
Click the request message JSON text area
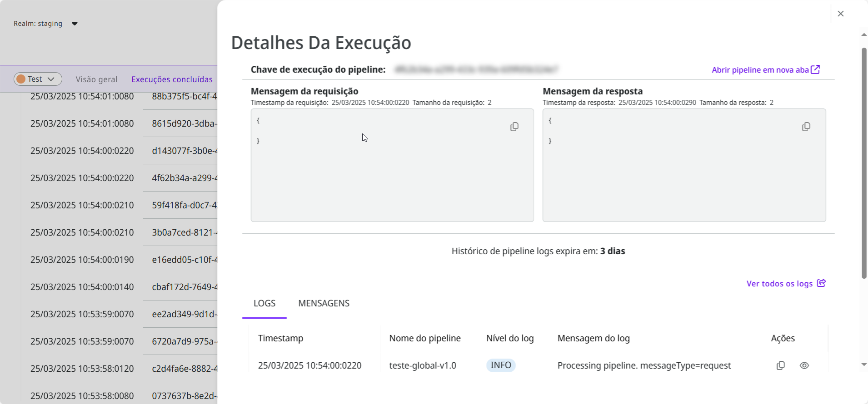382,172
